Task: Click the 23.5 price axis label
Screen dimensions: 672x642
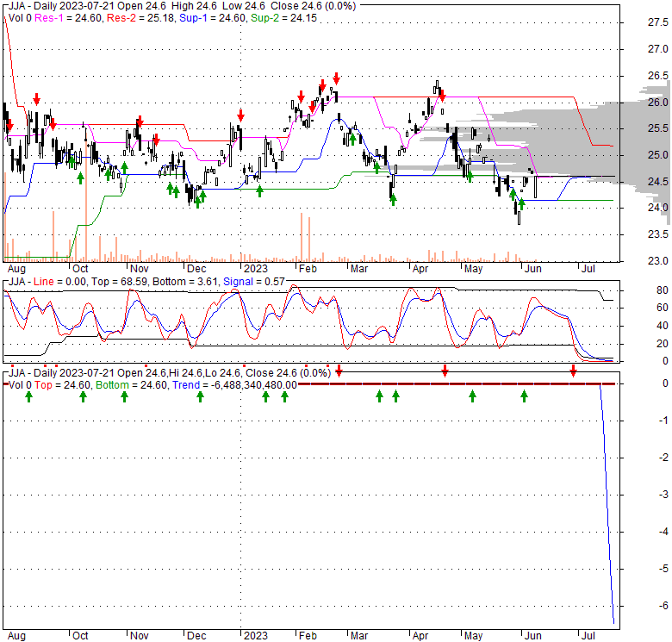Action: [658, 234]
